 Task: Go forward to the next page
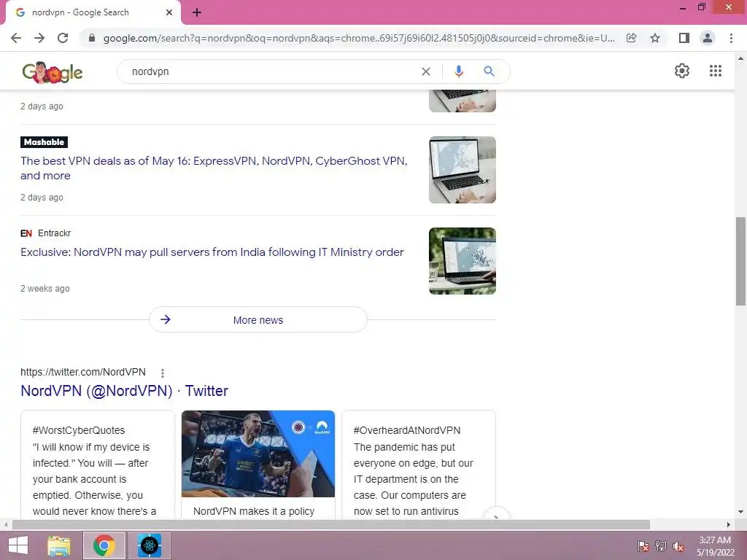pos(39,38)
